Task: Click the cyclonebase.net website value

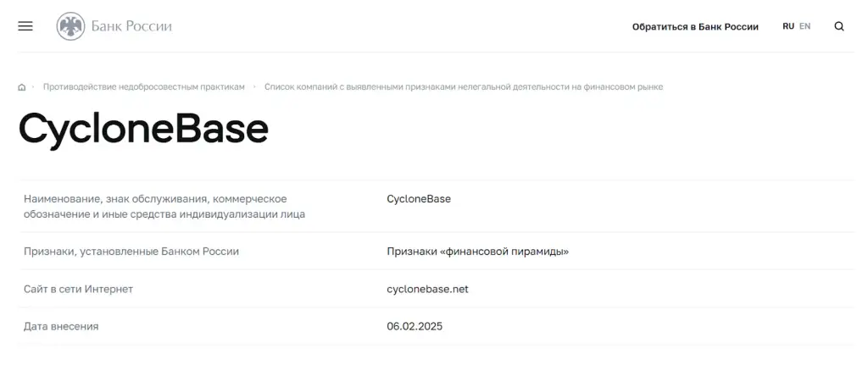Action: [427, 289]
